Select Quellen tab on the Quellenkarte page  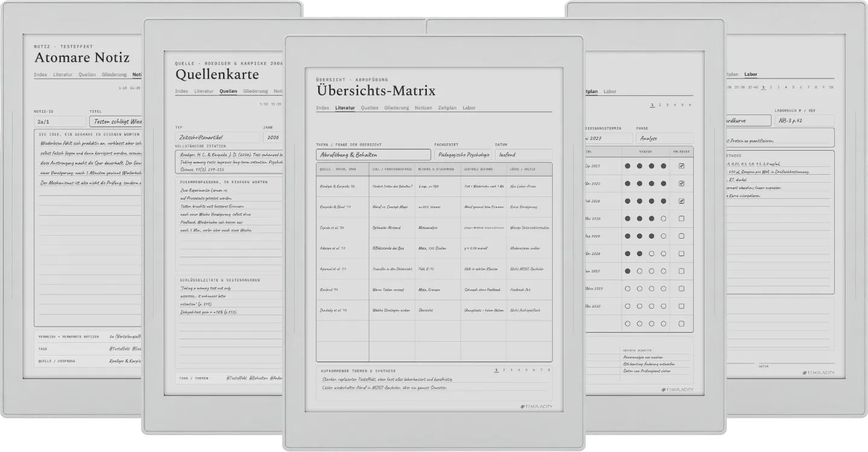click(x=228, y=91)
